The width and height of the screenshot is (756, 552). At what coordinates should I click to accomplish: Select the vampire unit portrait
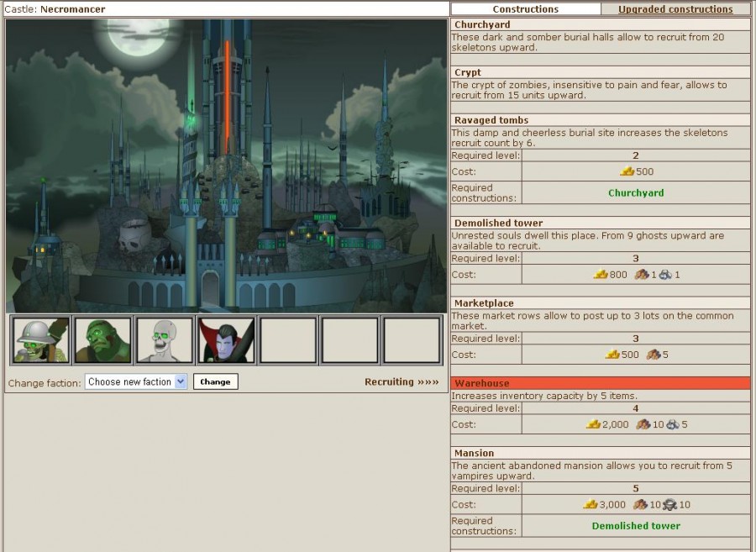226,340
